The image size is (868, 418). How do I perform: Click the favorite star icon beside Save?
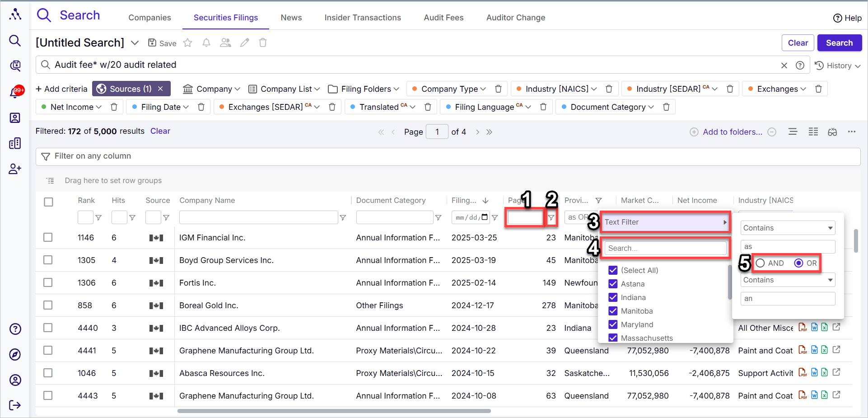point(188,43)
